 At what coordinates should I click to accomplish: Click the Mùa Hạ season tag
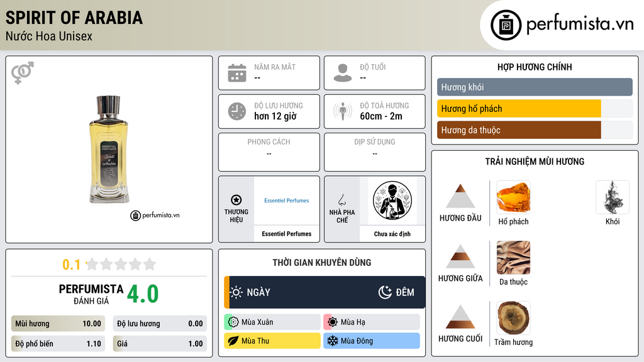[372, 322]
